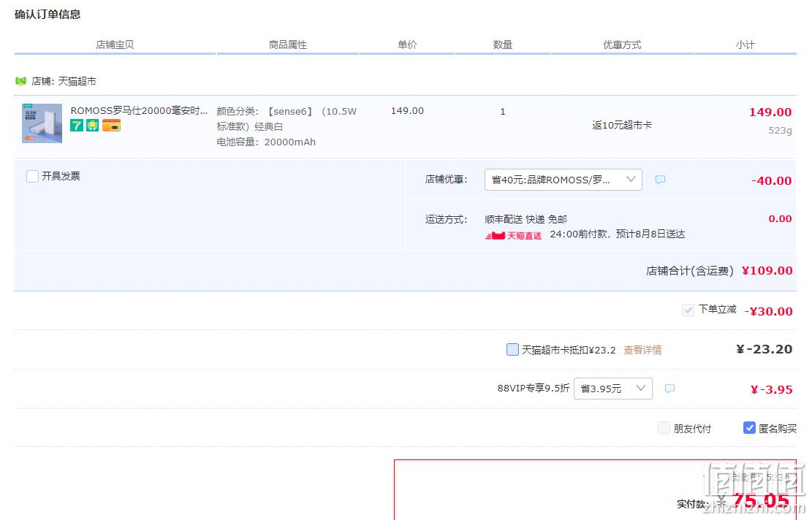Click the 149.00 subtotal in red

pos(770,112)
